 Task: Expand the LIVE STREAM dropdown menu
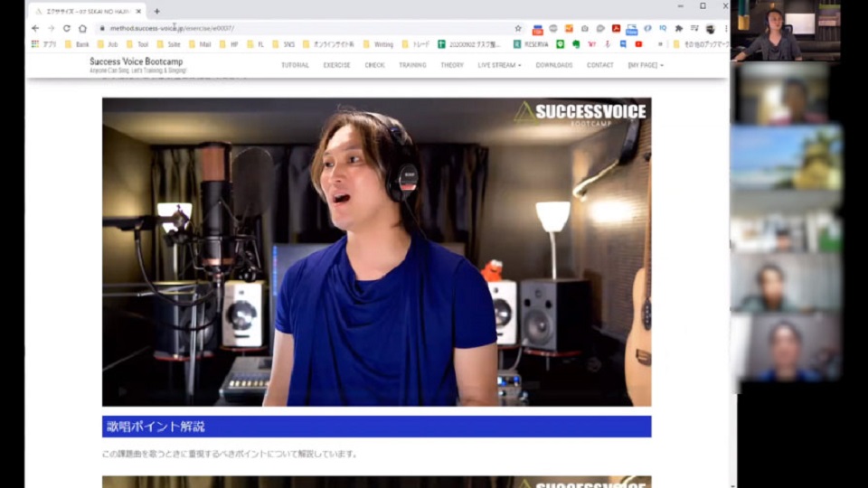(499, 65)
